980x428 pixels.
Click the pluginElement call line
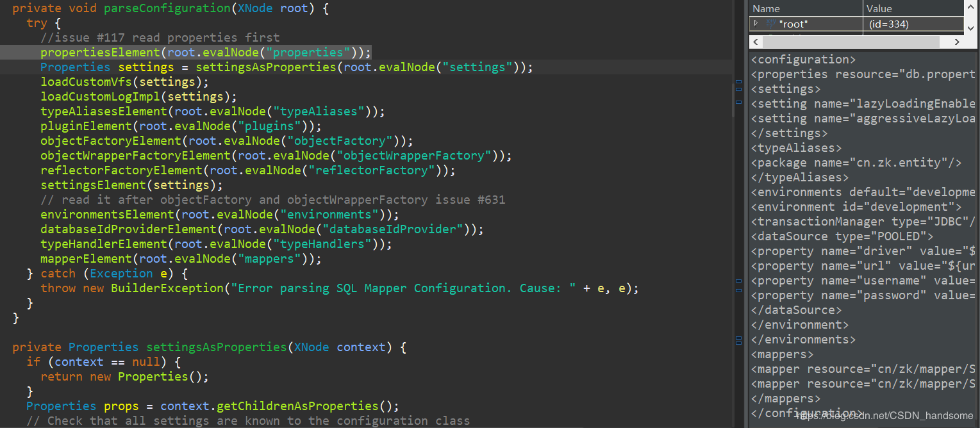(x=181, y=126)
